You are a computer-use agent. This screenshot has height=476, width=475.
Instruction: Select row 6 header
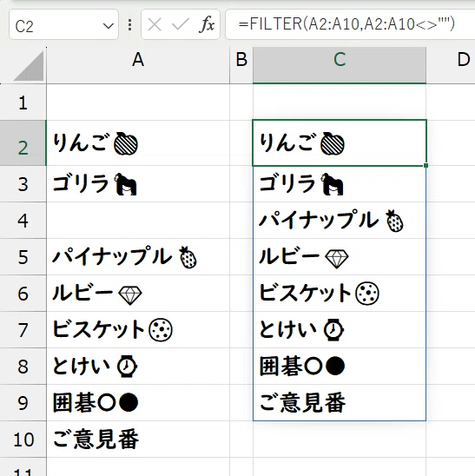pos(23,294)
